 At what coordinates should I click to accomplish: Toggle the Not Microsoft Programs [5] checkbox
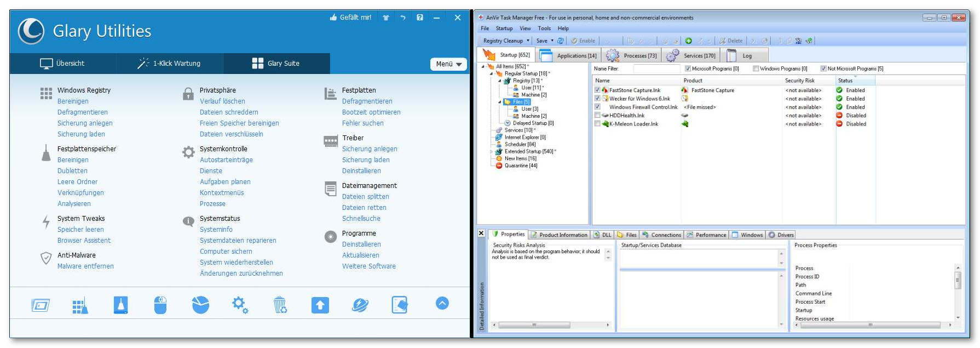pos(823,69)
